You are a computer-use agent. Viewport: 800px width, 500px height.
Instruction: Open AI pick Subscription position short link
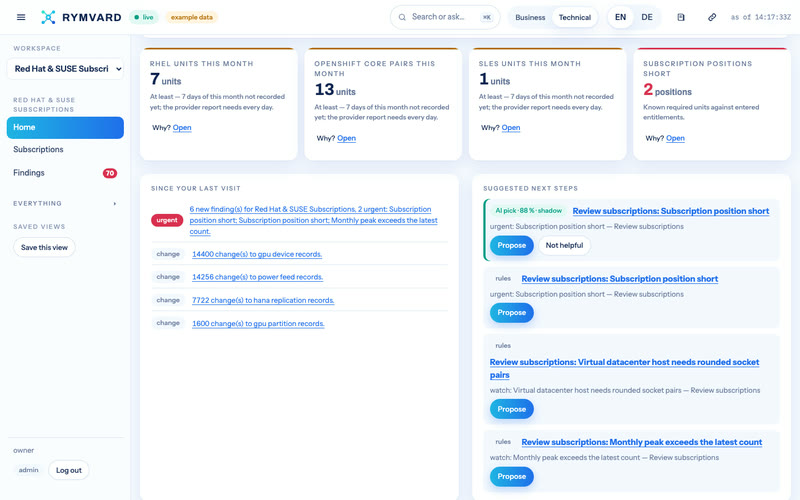670,211
